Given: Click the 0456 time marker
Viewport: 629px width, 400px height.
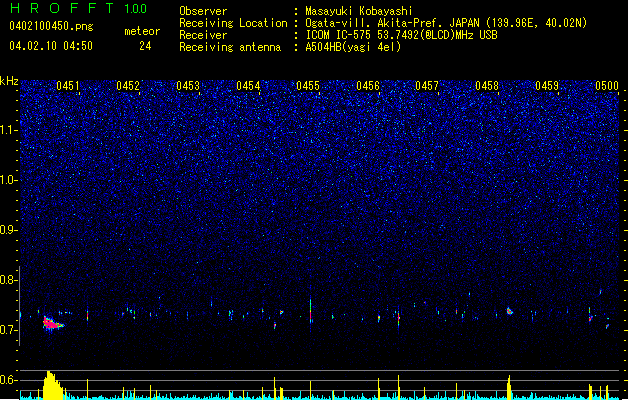Looking at the screenshot, I should tap(368, 86).
